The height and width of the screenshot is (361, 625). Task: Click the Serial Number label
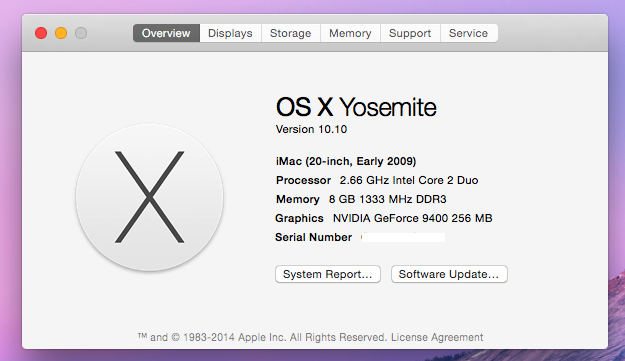pyautogui.click(x=314, y=237)
